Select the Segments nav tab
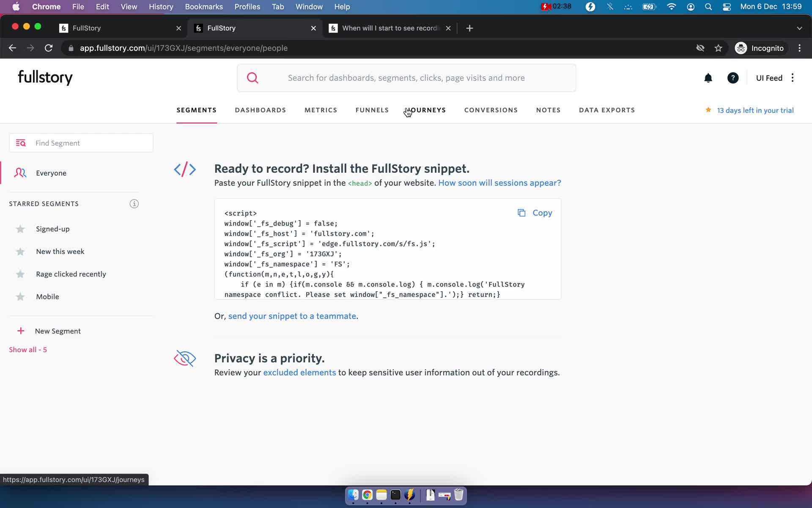812x508 pixels. pyautogui.click(x=196, y=110)
